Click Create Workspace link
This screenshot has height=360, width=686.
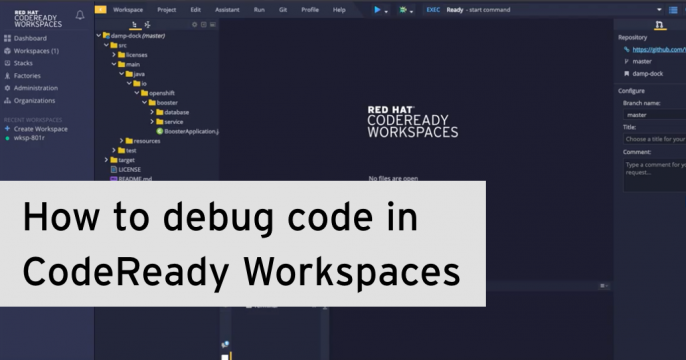(41, 129)
